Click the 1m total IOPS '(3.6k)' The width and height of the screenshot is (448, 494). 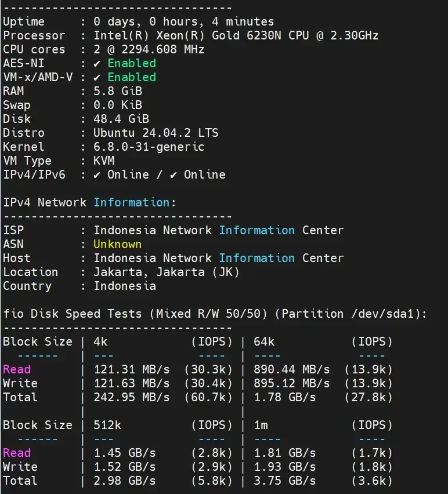click(x=373, y=481)
